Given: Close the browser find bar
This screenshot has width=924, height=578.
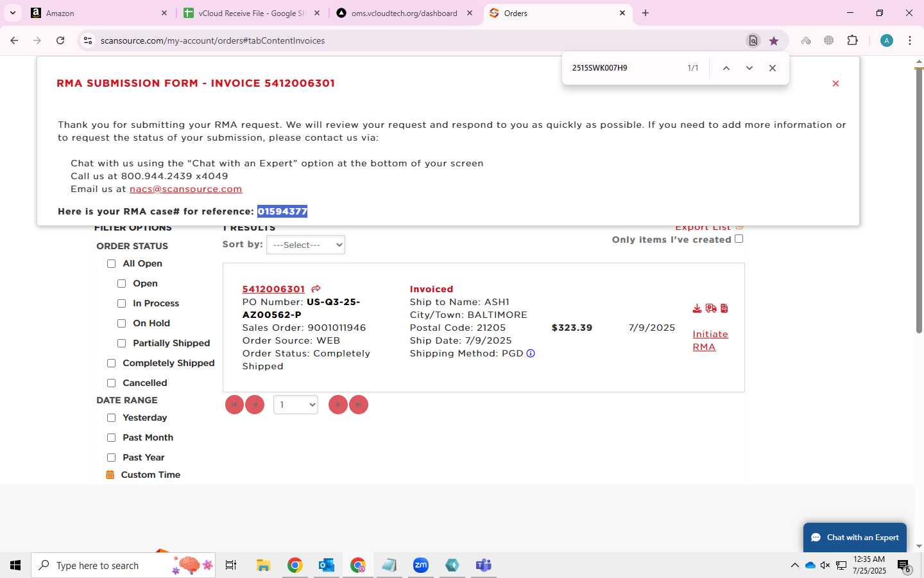Looking at the screenshot, I should [x=773, y=68].
